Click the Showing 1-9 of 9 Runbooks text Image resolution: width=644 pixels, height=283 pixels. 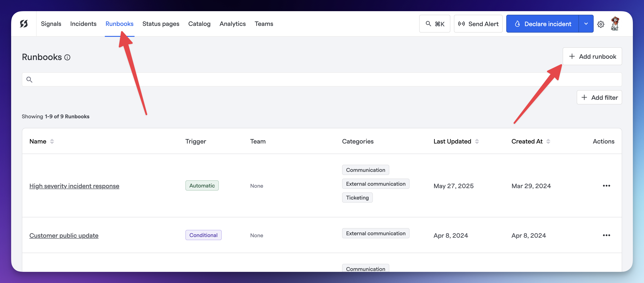pos(55,117)
